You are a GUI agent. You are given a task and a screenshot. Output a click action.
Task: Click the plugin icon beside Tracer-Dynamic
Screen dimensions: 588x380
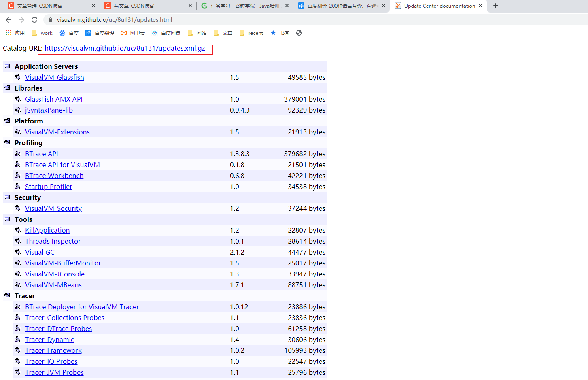[x=18, y=339]
